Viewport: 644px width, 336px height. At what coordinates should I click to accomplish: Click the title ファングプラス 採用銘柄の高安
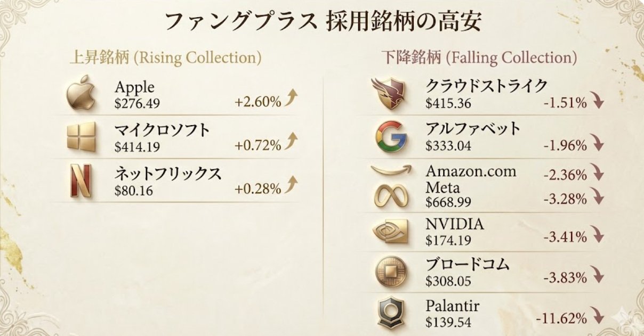[x=323, y=22]
